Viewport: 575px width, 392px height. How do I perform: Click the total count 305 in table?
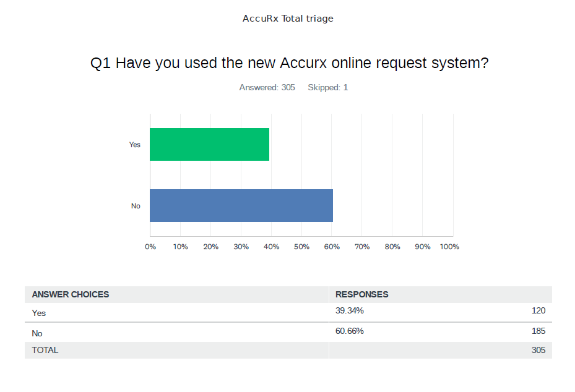click(538, 350)
